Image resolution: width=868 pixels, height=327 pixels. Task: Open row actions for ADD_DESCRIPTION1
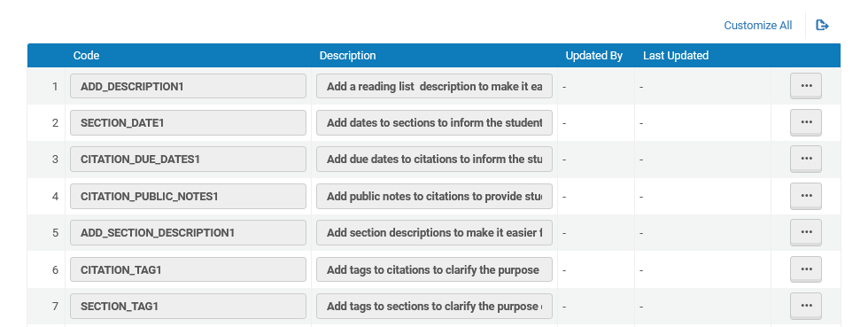click(805, 86)
